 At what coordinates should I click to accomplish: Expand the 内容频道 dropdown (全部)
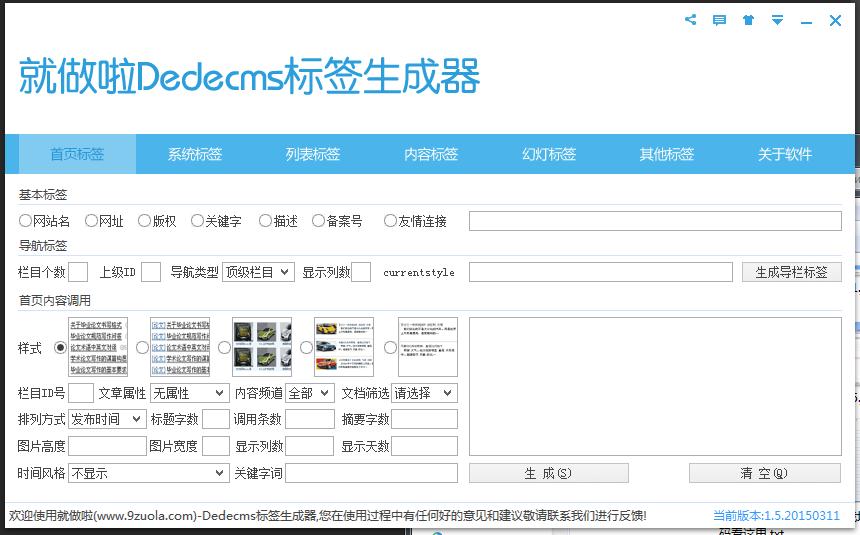coord(310,393)
